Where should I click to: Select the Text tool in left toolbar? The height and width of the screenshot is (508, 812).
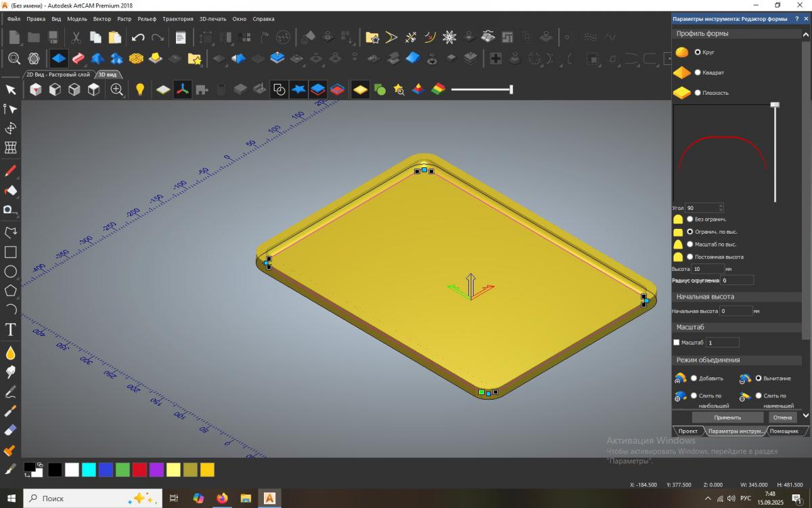[11, 331]
